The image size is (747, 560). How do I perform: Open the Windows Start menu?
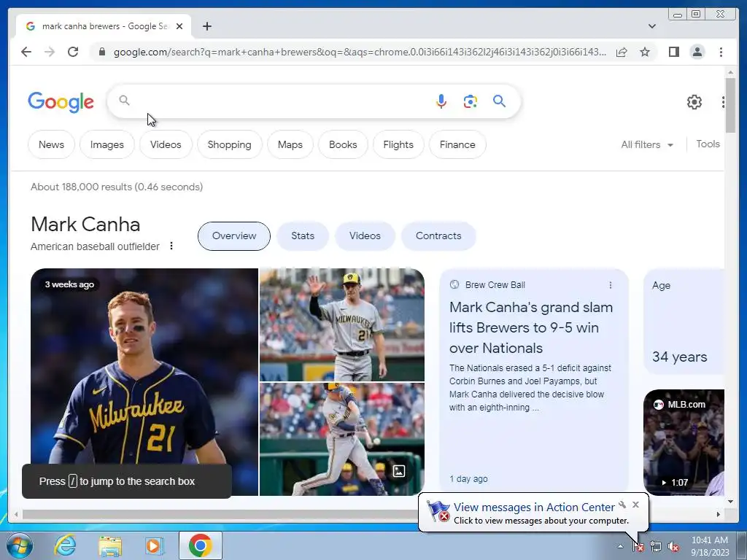coord(19,545)
